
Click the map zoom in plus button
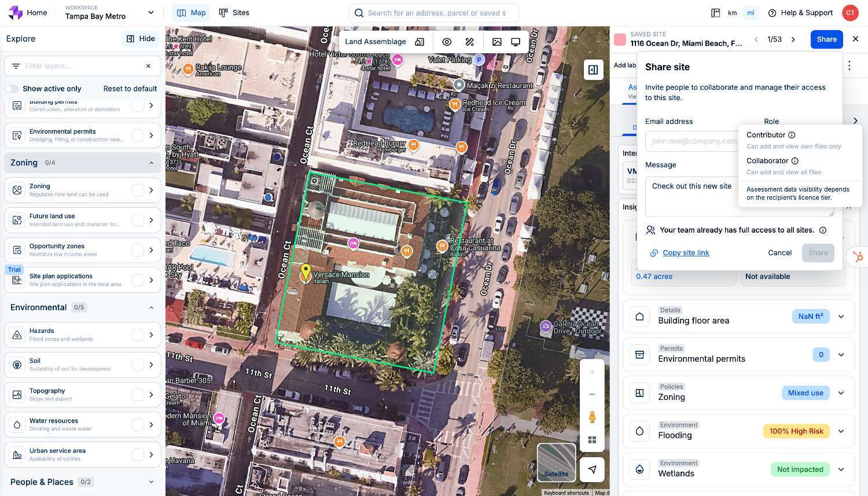pos(592,372)
